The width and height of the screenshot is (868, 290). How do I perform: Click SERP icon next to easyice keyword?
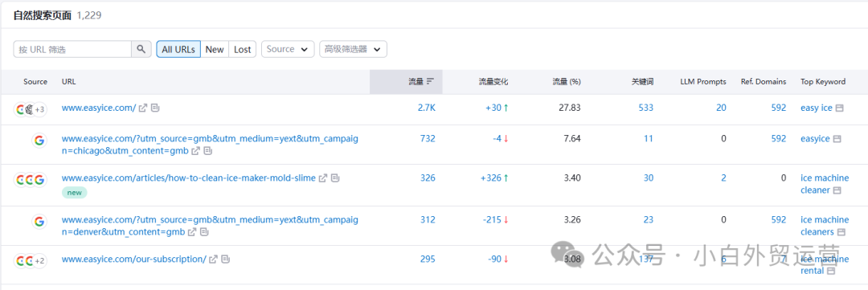click(837, 139)
